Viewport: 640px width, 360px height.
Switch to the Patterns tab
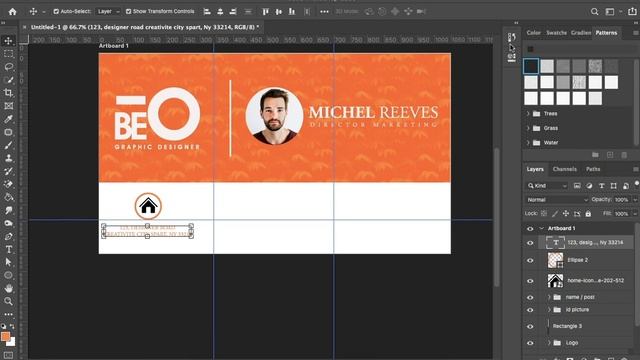pos(606,33)
